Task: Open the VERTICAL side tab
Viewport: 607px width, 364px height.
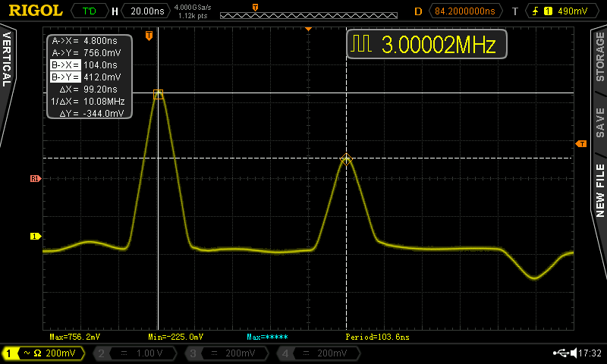Action: (x=7, y=58)
